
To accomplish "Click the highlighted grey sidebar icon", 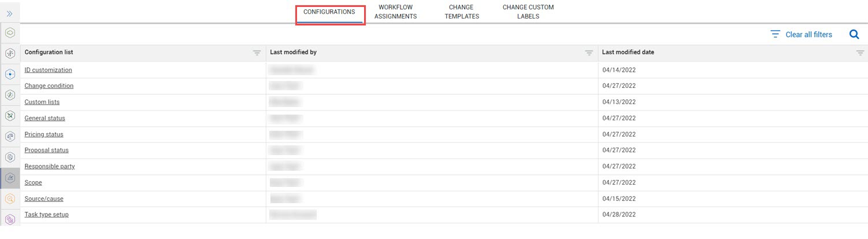I will click(10, 178).
